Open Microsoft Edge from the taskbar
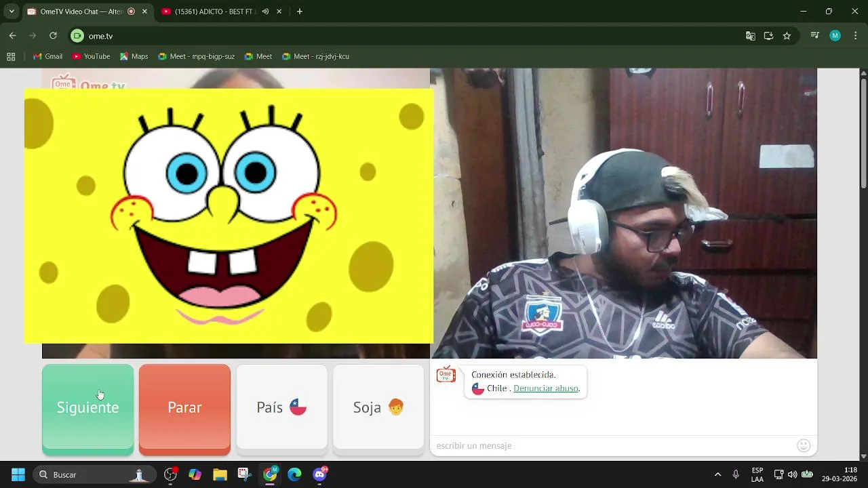 (294, 474)
